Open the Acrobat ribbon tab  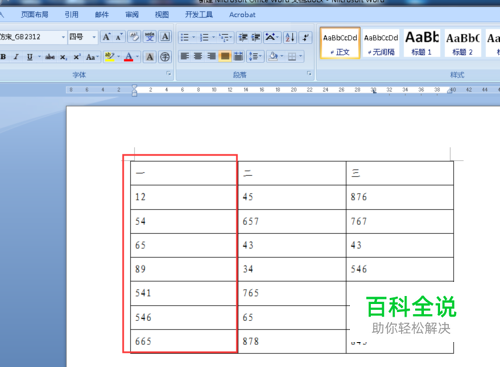coord(242,15)
